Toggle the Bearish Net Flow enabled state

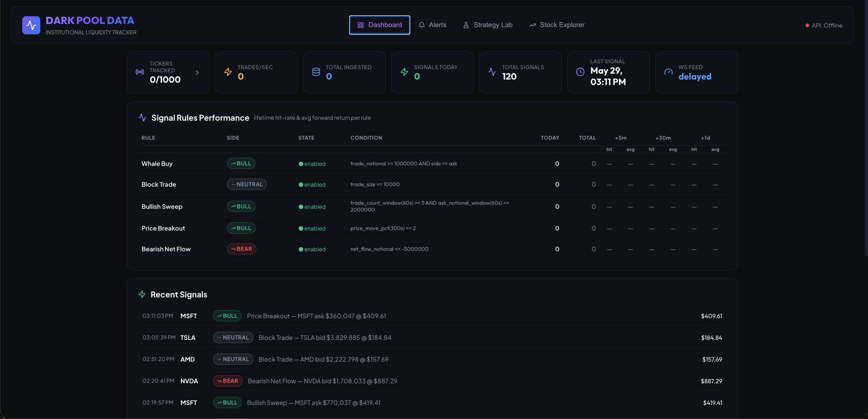[x=312, y=249]
